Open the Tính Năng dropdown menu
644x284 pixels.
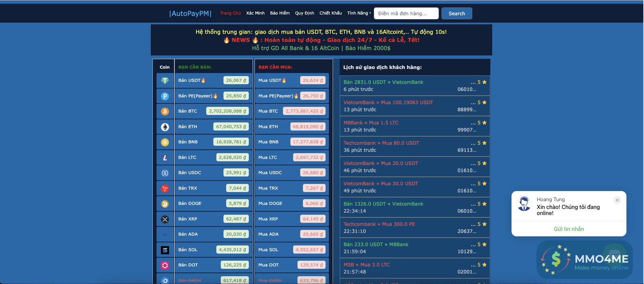point(359,13)
